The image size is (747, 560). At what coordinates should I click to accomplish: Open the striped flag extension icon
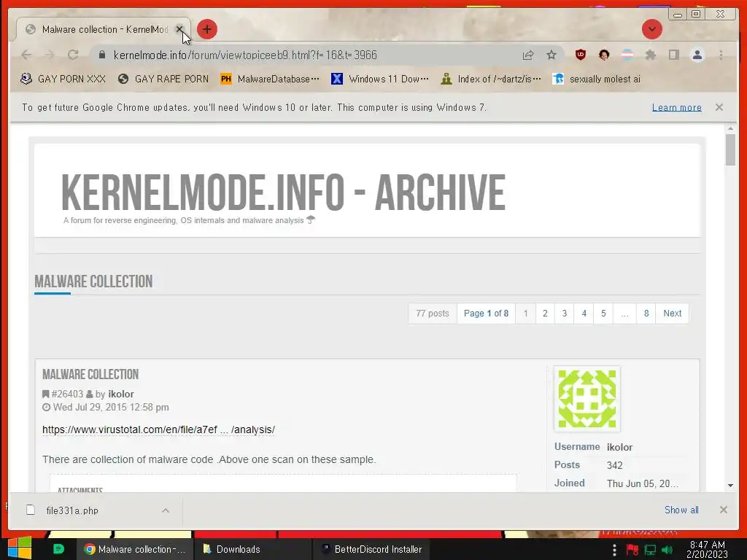coord(627,55)
